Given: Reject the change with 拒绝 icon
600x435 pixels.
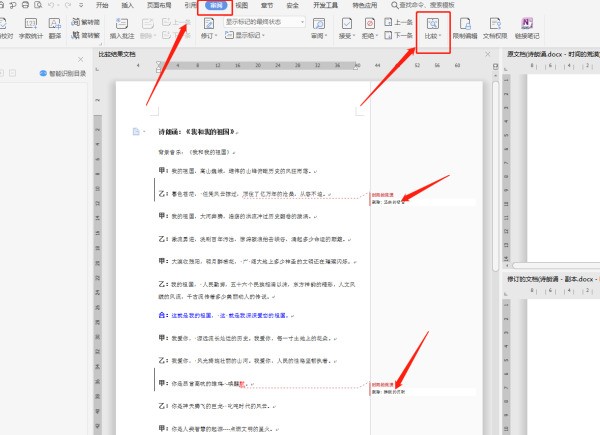Looking at the screenshot, I should pyautogui.click(x=370, y=24).
